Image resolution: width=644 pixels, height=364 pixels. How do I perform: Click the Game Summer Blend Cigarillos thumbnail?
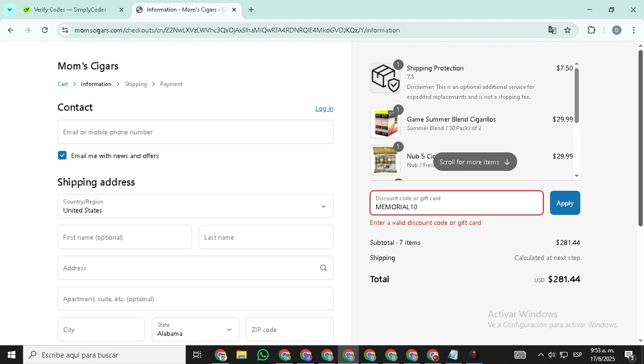(x=385, y=123)
